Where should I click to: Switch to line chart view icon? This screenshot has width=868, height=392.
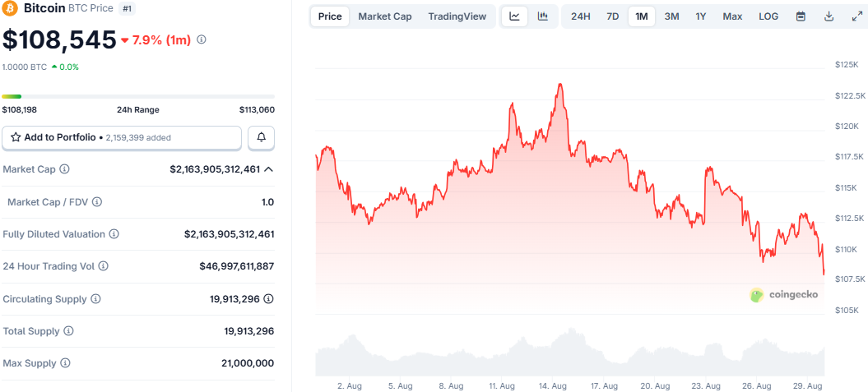coord(515,16)
